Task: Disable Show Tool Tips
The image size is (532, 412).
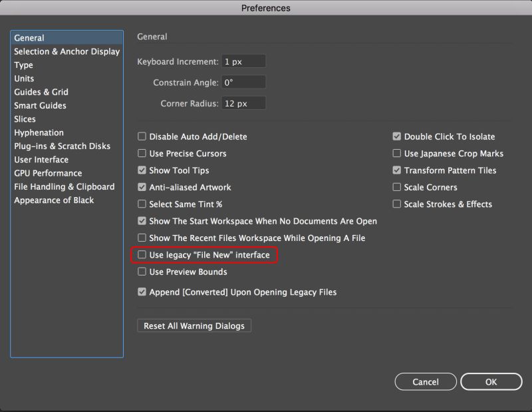Action: [x=142, y=170]
